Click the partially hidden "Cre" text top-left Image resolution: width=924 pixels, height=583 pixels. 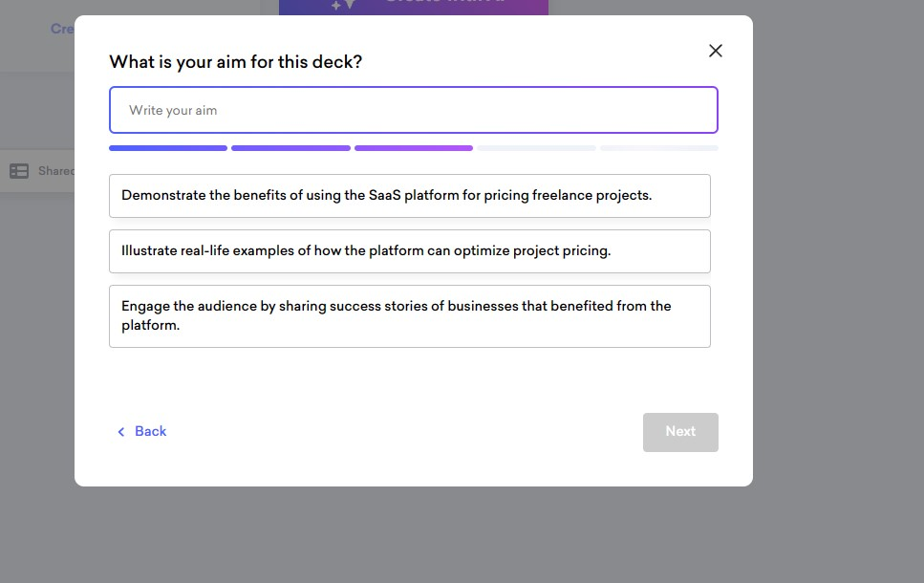[62, 29]
